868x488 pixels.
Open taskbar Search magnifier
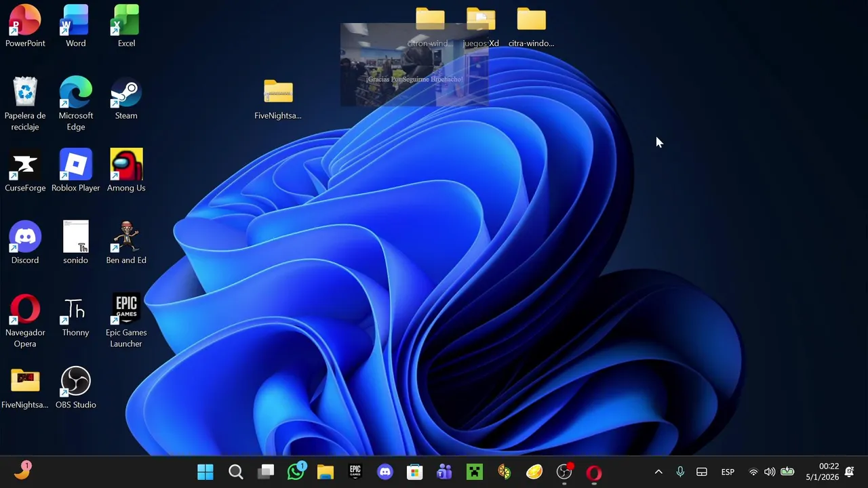(235, 472)
